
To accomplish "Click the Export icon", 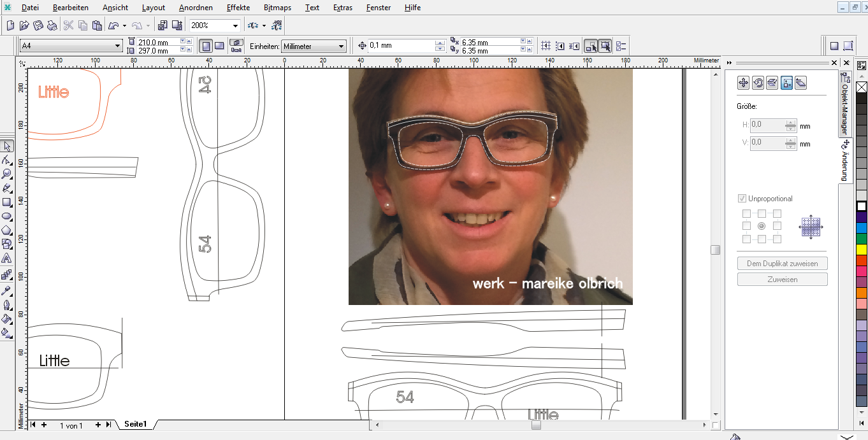I will (x=177, y=25).
